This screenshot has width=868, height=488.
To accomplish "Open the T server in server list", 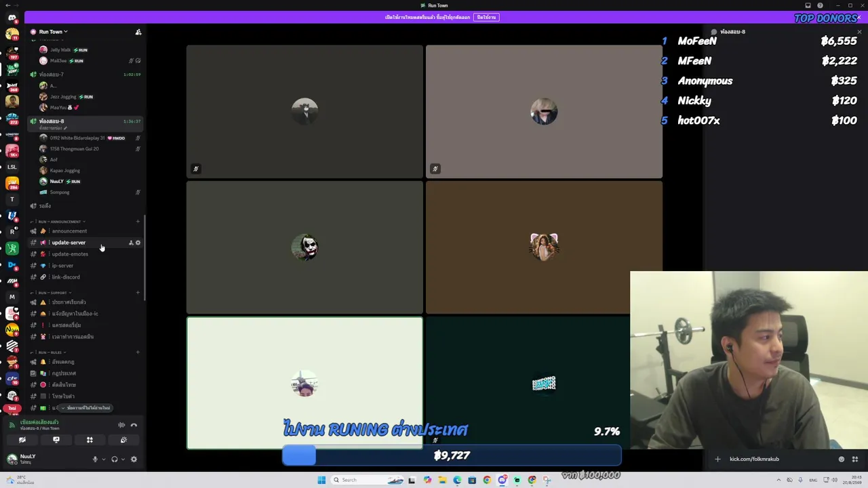I will pos(12,199).
